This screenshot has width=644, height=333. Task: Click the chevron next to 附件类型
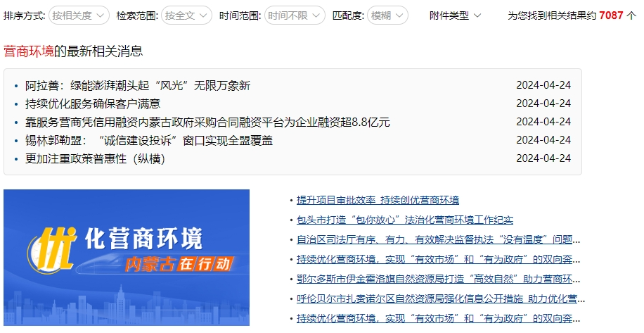click(x=477, y=15)
